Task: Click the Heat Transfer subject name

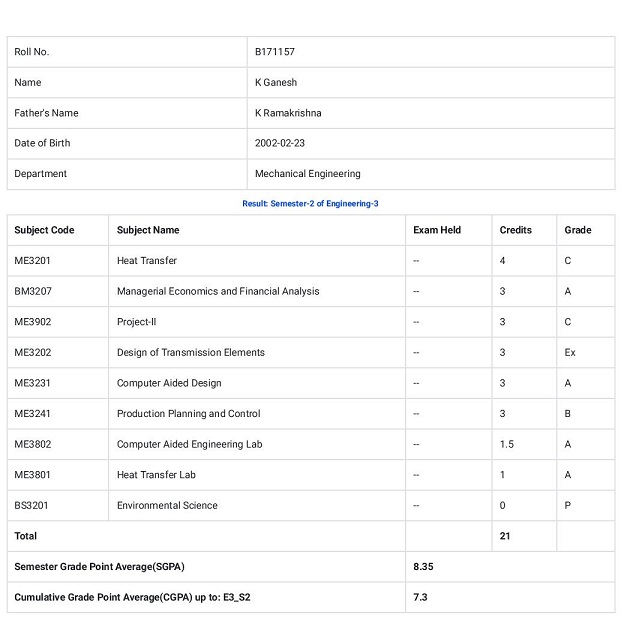Action: [146, 261]
